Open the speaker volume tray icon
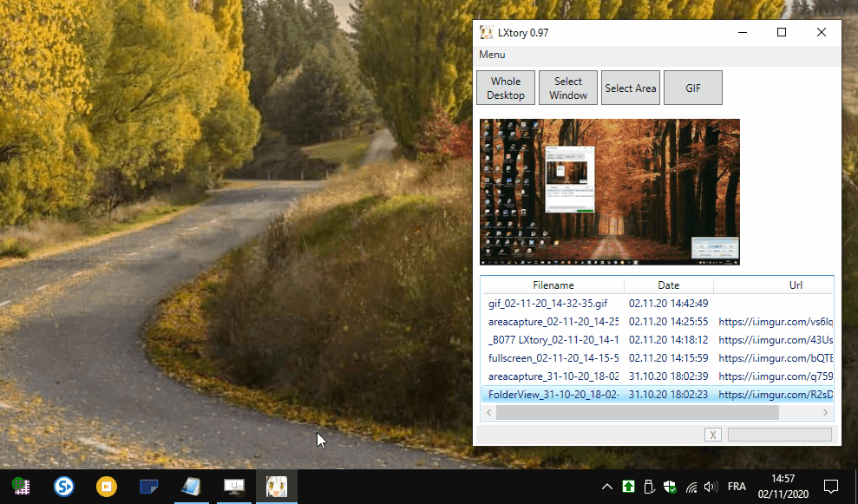The image size is (858, 504). [x=711, y=486]
